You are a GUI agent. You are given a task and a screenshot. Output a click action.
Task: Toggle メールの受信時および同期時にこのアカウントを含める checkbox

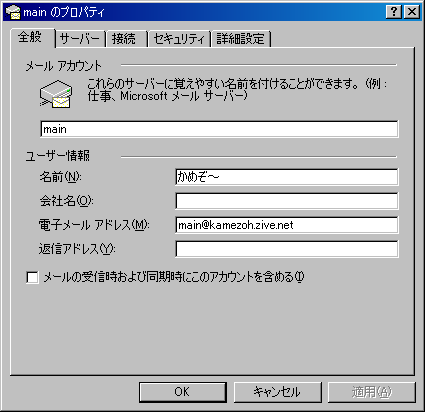32,277
